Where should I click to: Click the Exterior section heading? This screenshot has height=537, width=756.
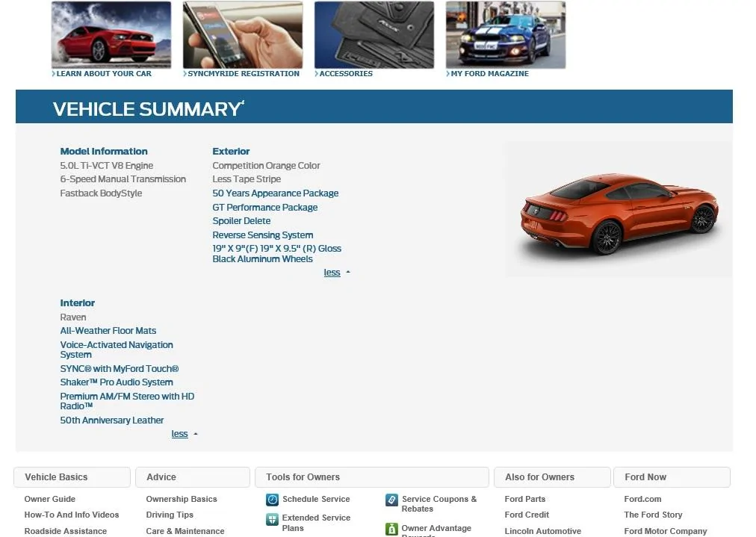tap(231, 152)
